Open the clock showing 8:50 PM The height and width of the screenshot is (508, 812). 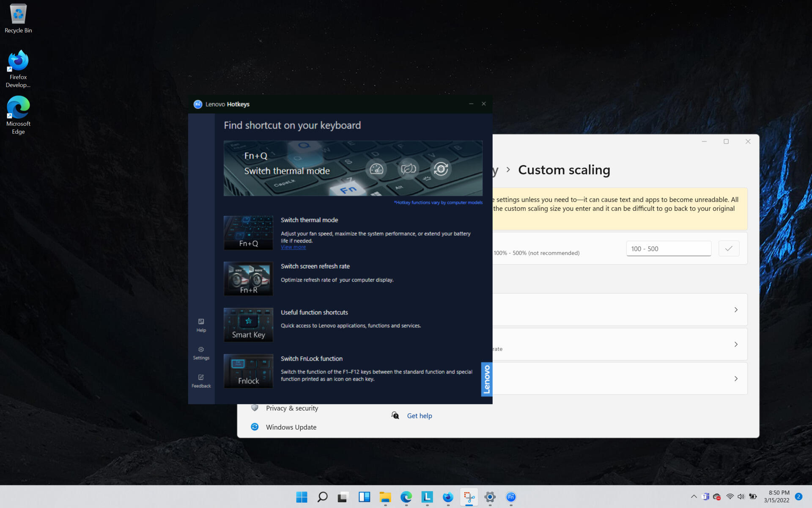(776, 497)
